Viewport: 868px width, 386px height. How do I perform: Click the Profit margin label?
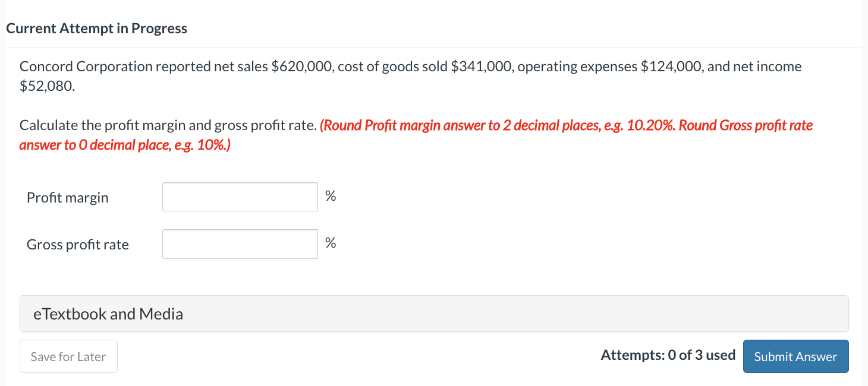click(67, 197)
